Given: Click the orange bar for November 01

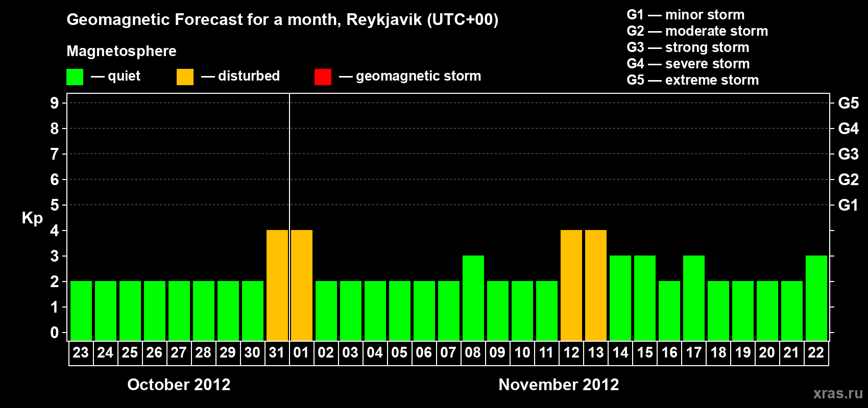Looking at the screenshot, I should click(x=302, y=285).
